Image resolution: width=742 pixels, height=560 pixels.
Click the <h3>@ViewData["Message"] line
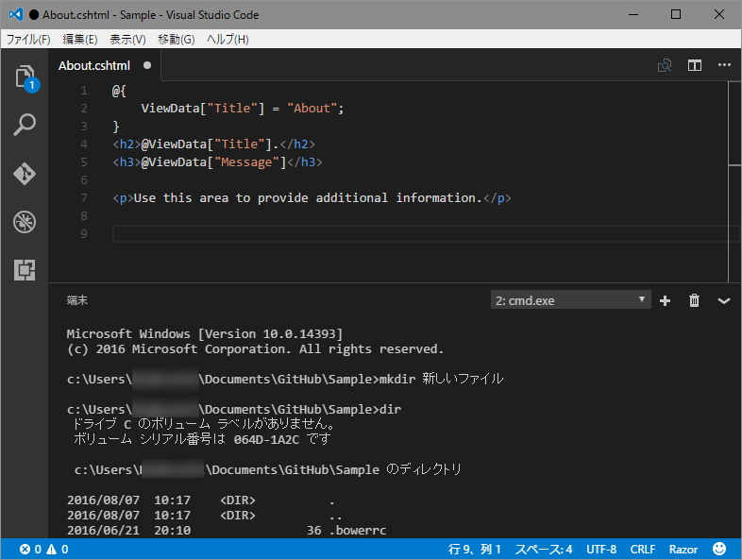click(217, 162)
